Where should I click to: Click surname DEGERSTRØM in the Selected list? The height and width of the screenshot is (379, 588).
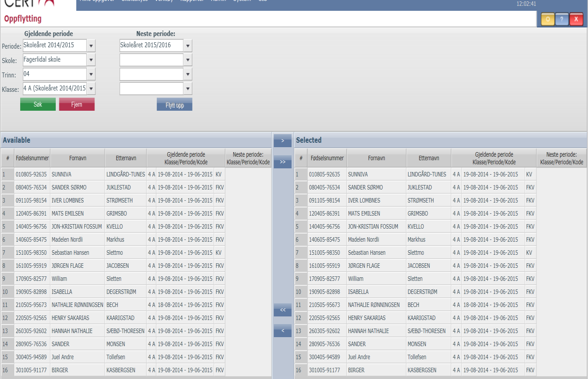coord(422,292)
